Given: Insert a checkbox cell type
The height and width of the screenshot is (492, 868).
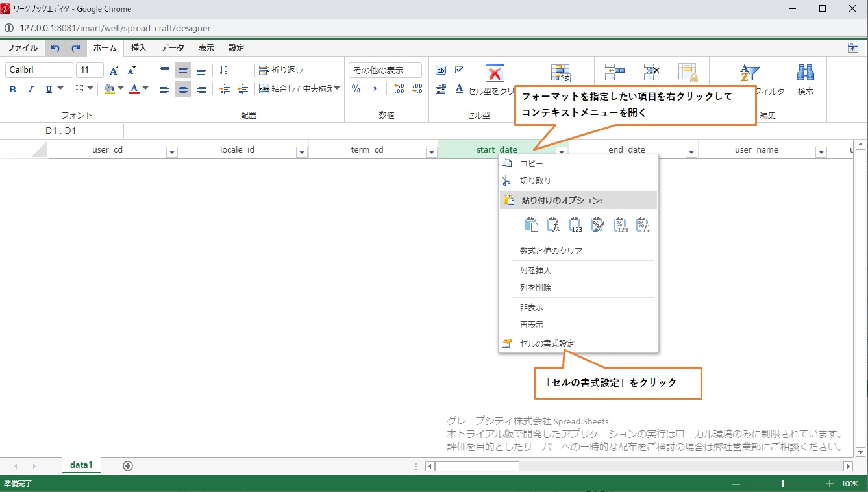Looking at the screenshot, I should pos(459,70).
